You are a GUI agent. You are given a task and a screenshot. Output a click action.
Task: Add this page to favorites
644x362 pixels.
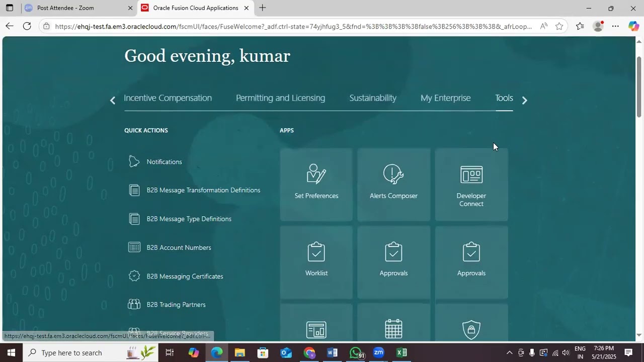click(x=559, y=26)
